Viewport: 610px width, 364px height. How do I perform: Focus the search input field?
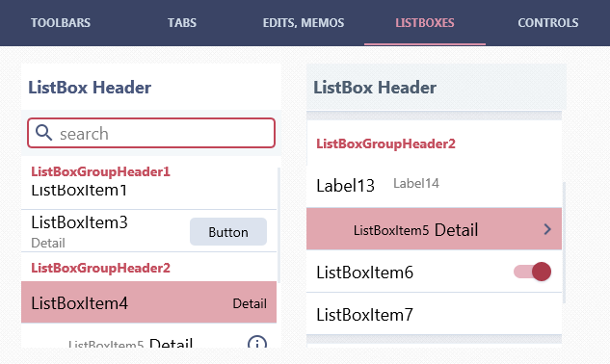pyautogui.click(x=151, y=133)
